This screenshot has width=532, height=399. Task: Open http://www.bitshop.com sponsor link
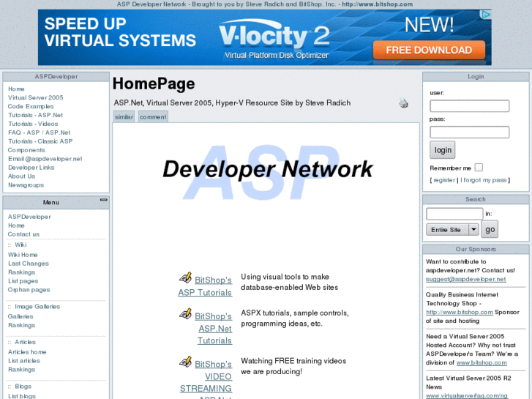(460, 312)
